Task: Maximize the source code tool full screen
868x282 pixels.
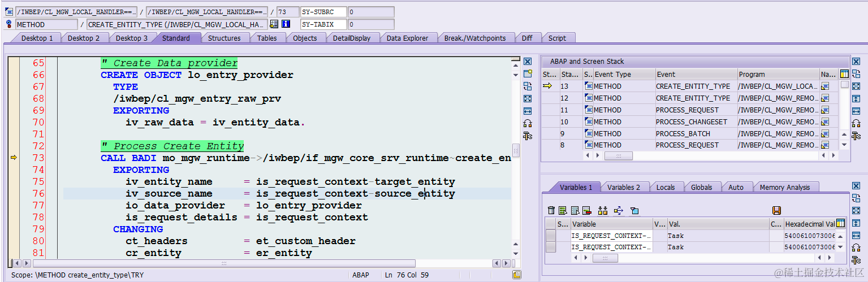Action: pos(527,99)
